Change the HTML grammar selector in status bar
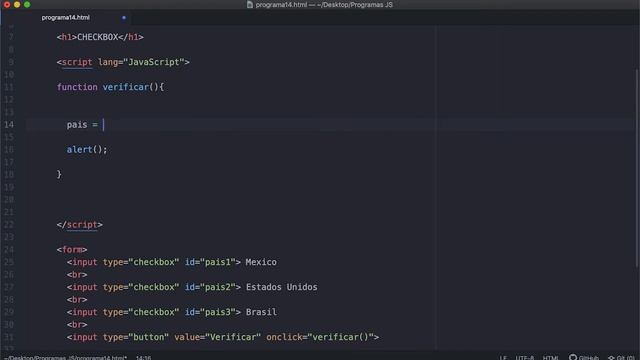Viewport: 640px width, 360px height. 550,358
